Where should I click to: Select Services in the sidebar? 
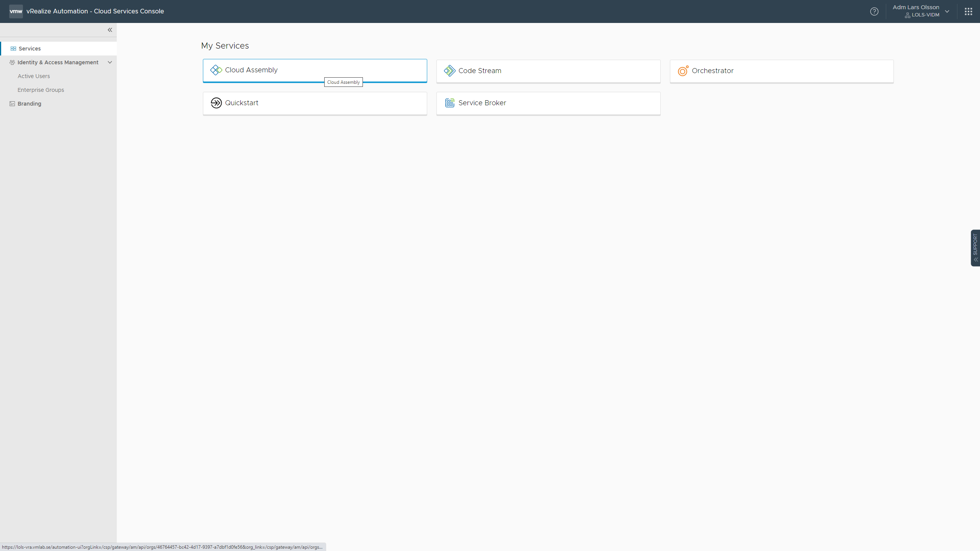pos(59,49)
